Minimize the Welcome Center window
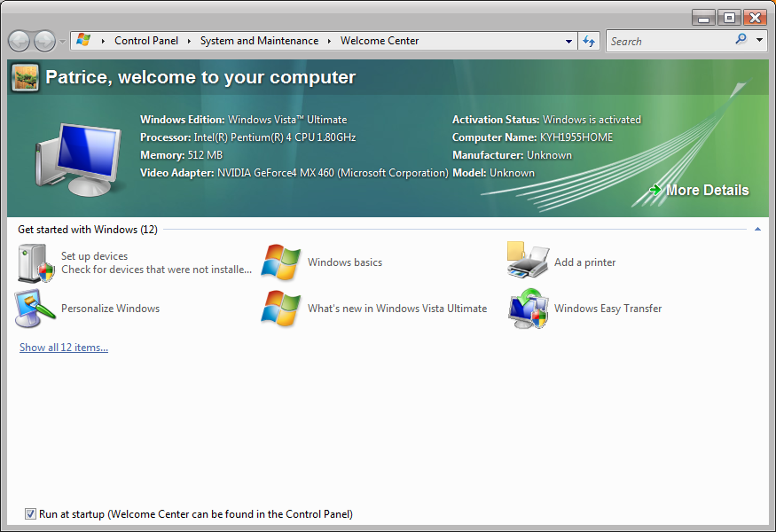 coord(703,18)
